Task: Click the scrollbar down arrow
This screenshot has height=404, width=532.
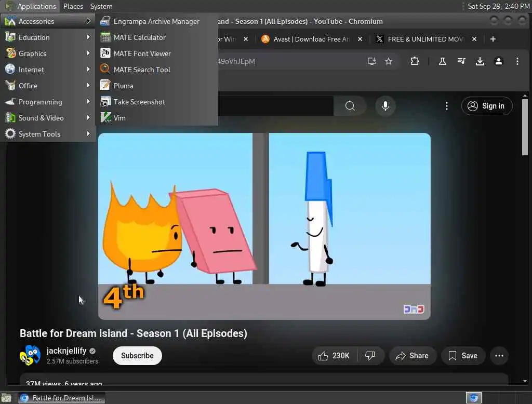Action: point(525,381)
